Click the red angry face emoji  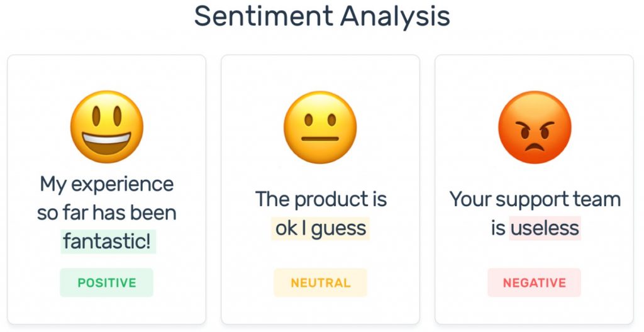pyautogui.click(x=535, y=128)
